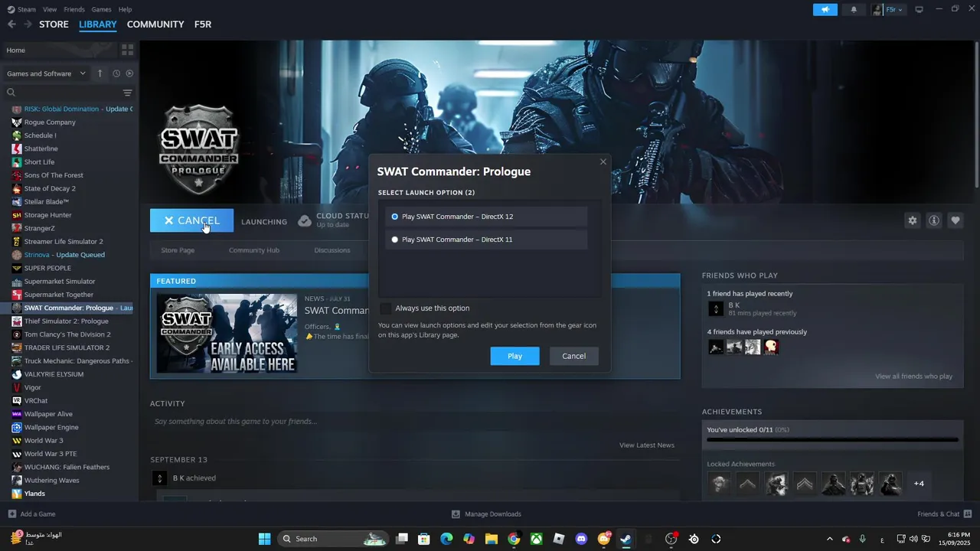Screen dimensions: 980x551
Task: Click the taskbar Search box
Action: coord(332,539)
